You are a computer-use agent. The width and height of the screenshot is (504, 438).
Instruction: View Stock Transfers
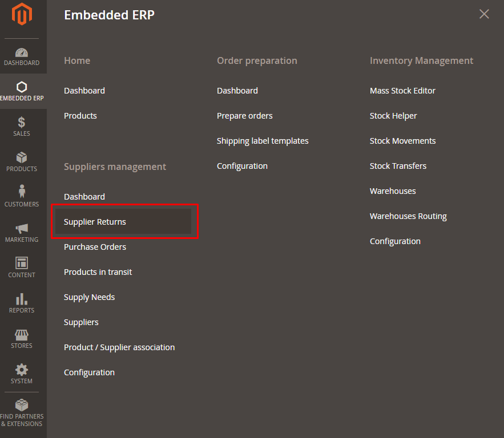click(x=398, y=166)
